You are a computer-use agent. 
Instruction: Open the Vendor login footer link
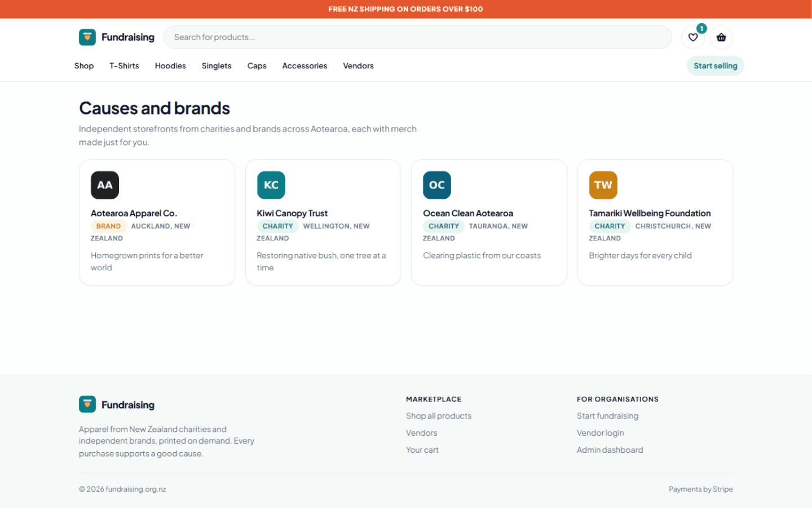click(x=601, y=433)
